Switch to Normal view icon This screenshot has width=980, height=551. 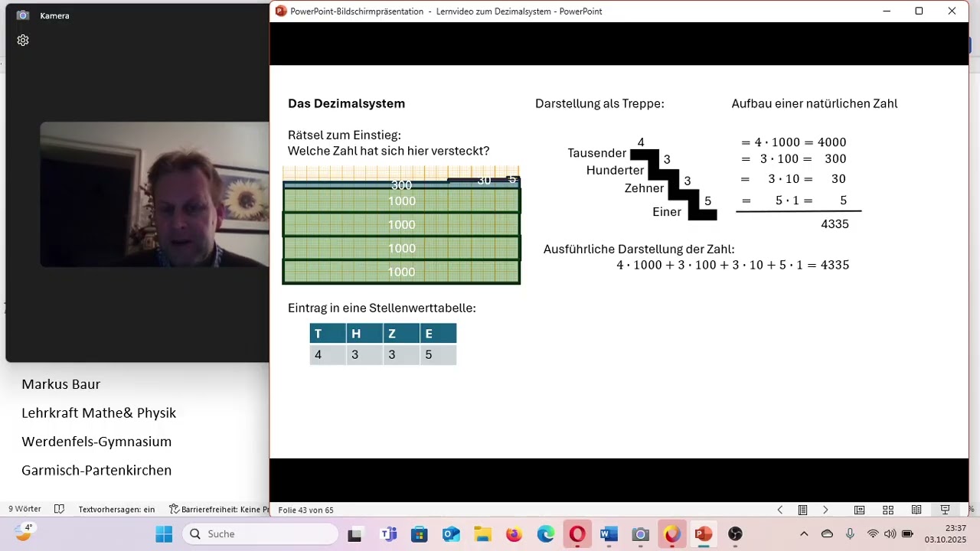[x=860, y=510]
